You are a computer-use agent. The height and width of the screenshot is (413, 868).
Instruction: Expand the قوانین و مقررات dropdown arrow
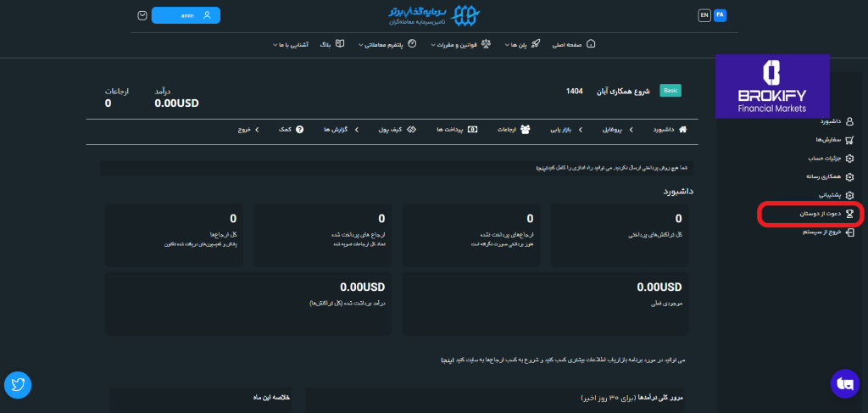coord(433,46)
